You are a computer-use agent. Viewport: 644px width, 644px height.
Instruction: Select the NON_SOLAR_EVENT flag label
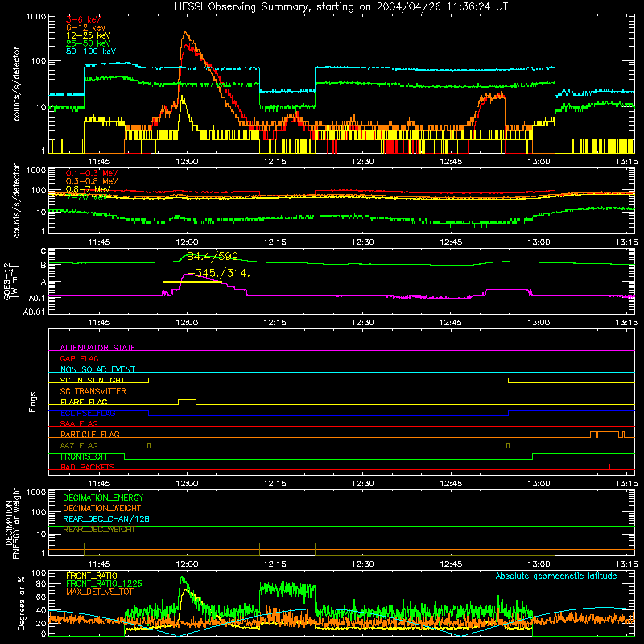point(97,369)
